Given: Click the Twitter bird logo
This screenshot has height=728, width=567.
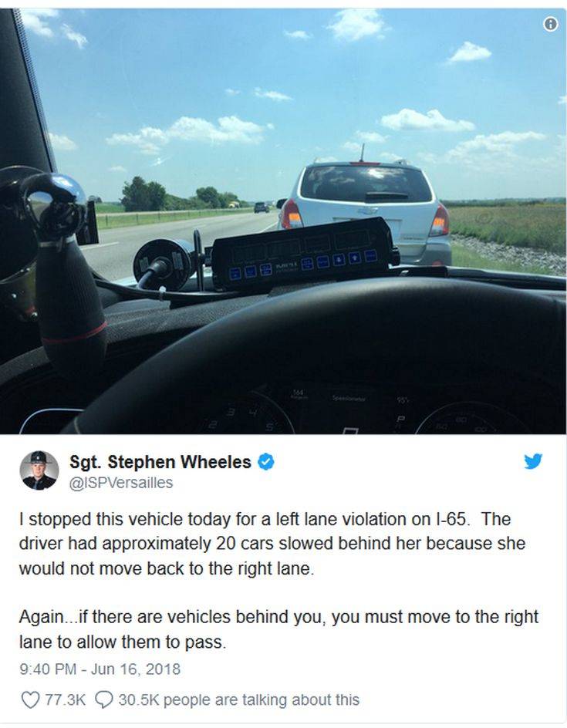Looking at the screenshot, I should click(x=533, y=461).
